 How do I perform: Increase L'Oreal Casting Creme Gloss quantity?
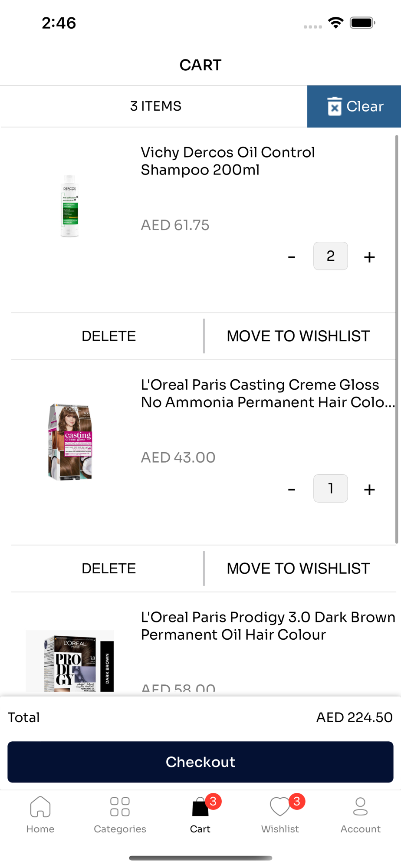coord(369,489)
